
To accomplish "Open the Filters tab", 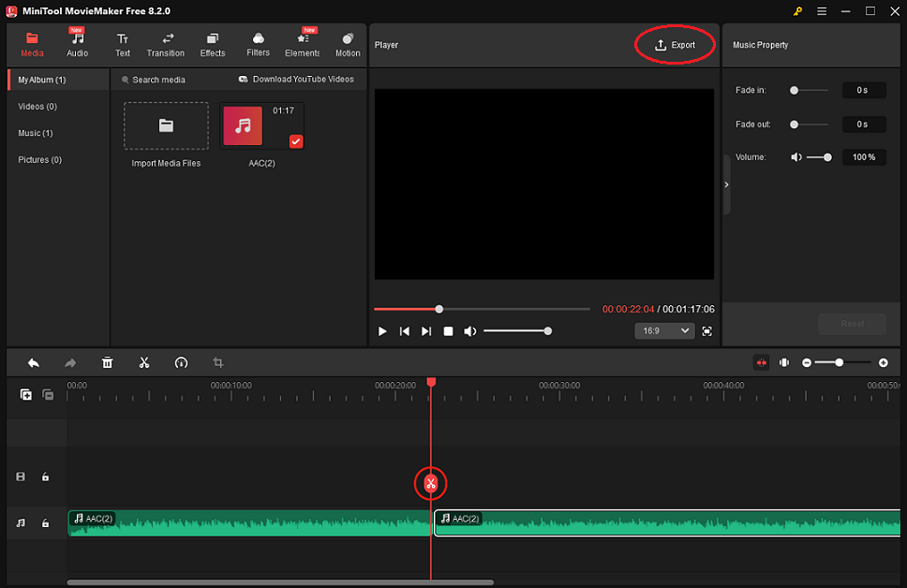I will pos(258,45).
